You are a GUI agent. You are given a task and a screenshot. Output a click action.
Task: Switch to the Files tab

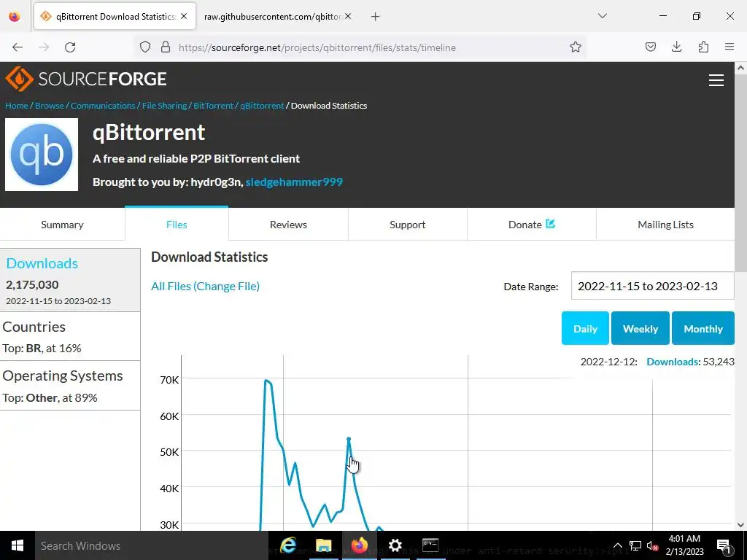[177, 225]
